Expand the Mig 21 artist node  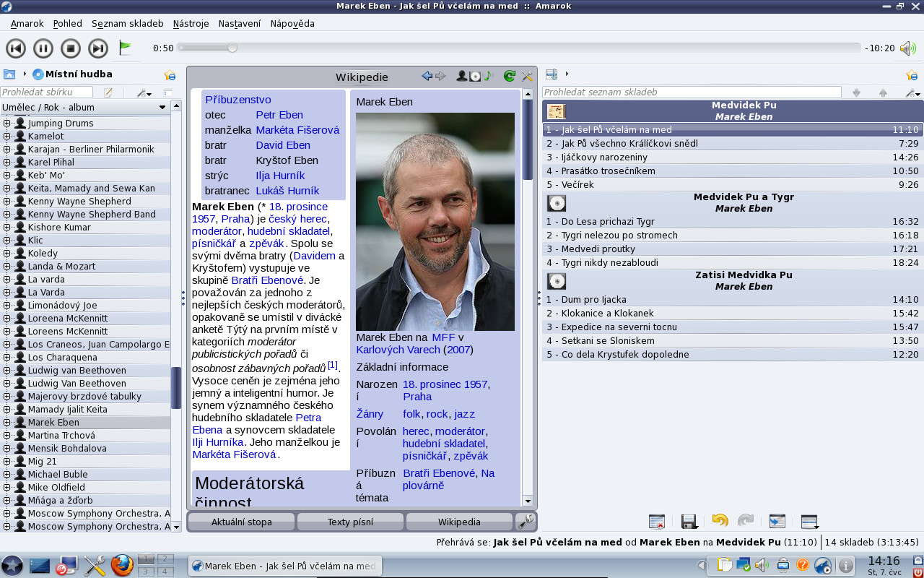7,462
